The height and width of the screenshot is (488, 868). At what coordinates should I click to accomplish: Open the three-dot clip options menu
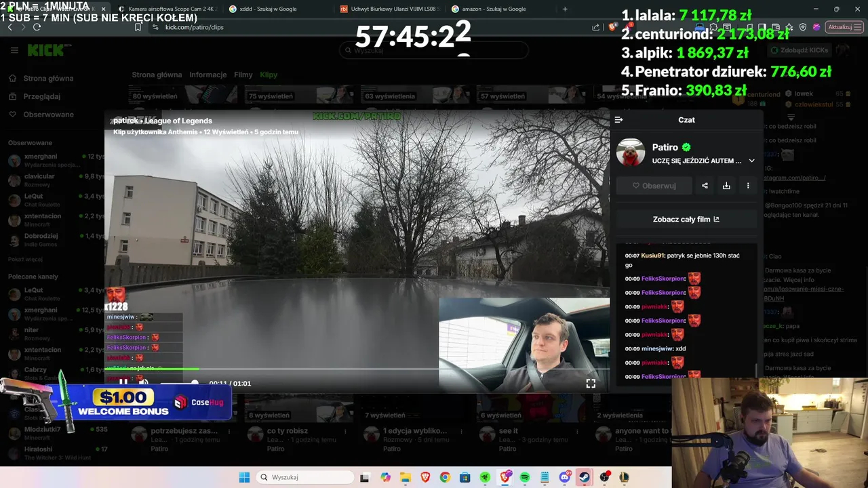(x=748, y=186)
